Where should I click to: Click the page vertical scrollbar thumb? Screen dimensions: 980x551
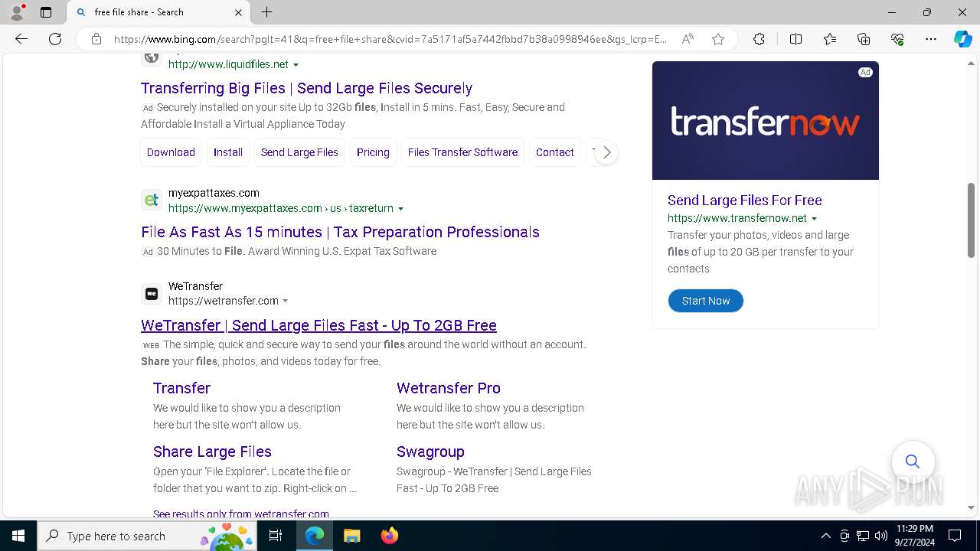[x=971, y=220]
